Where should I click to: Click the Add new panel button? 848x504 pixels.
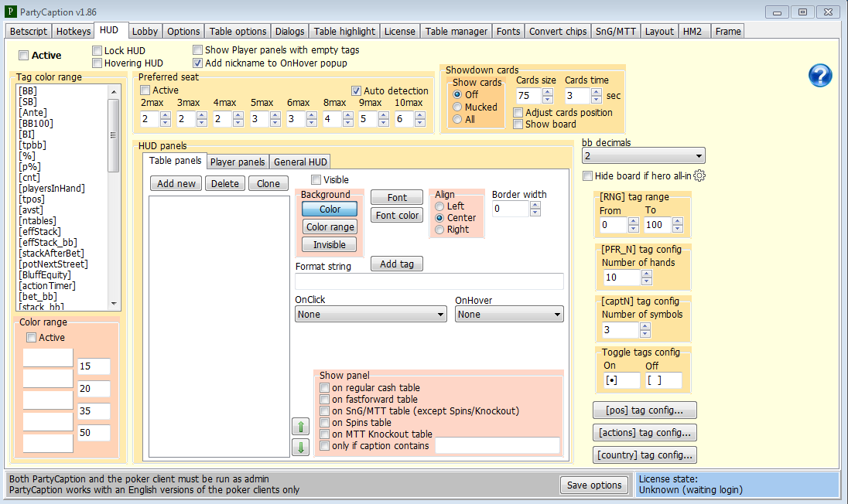click(x=176, y=184)
